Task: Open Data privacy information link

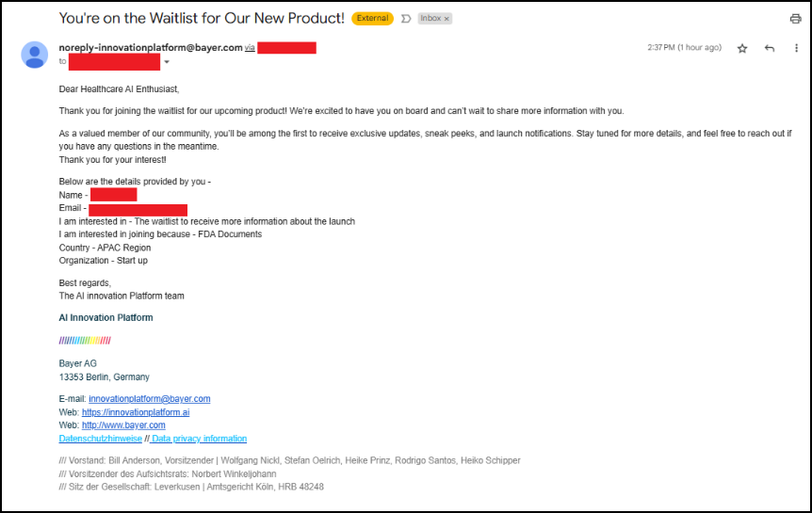Action: 199,439
